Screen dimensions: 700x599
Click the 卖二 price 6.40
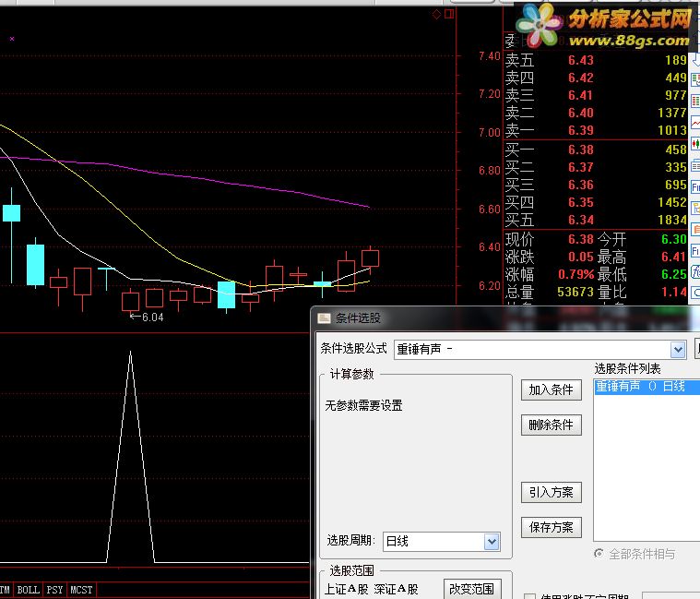pos(581,113)
